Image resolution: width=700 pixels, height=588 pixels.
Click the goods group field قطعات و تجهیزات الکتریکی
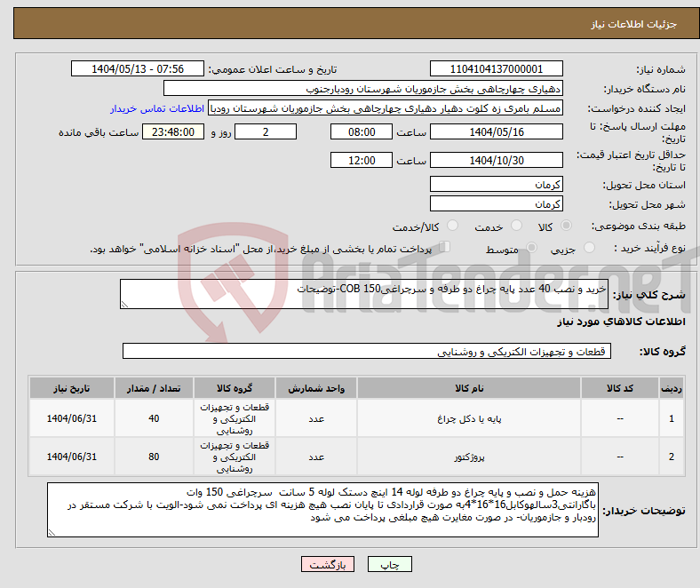(367, 351)
